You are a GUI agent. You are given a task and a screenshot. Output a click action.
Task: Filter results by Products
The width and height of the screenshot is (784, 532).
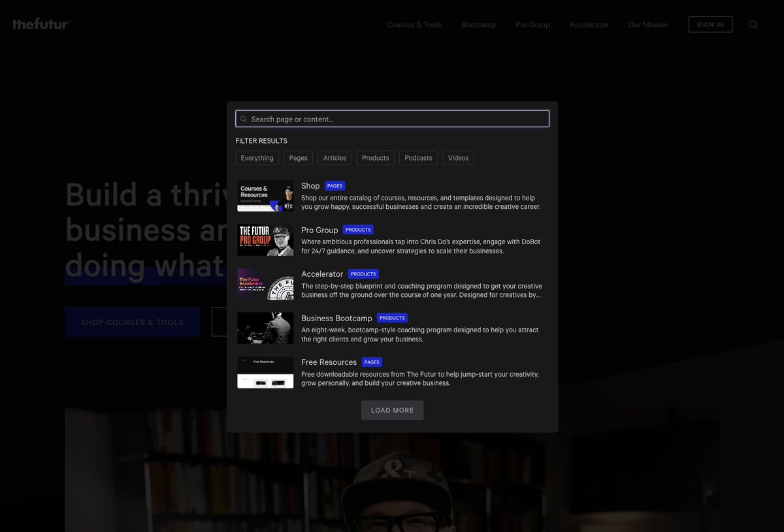(x=375, y=158)
